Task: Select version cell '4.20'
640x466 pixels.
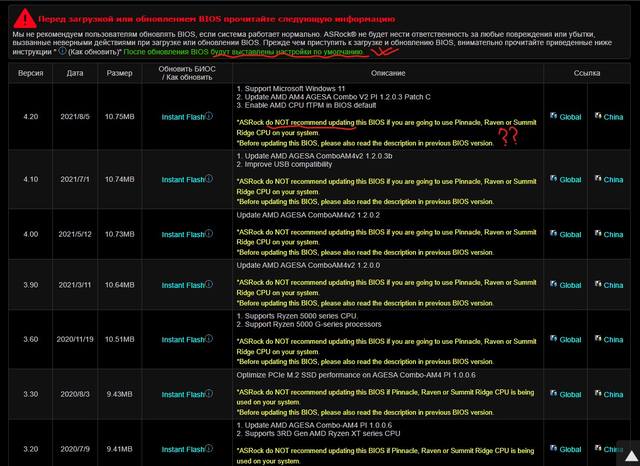Action: coord(31,117)
